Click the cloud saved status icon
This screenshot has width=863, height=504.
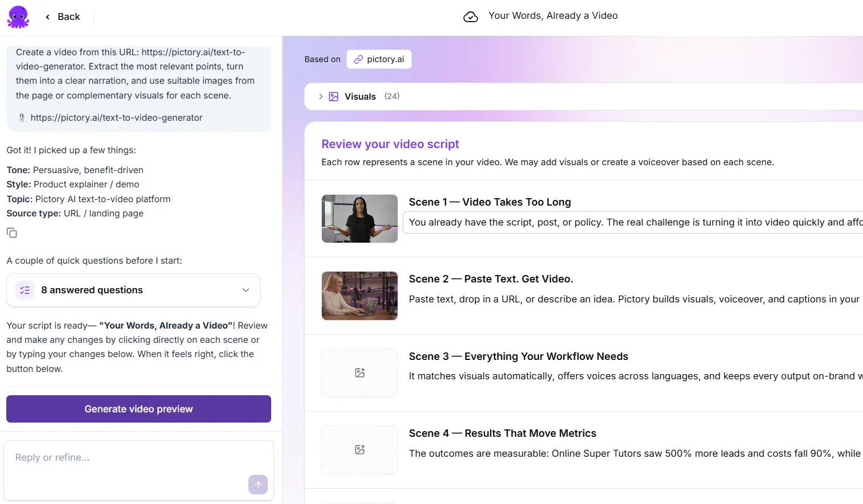pos(471,17)
